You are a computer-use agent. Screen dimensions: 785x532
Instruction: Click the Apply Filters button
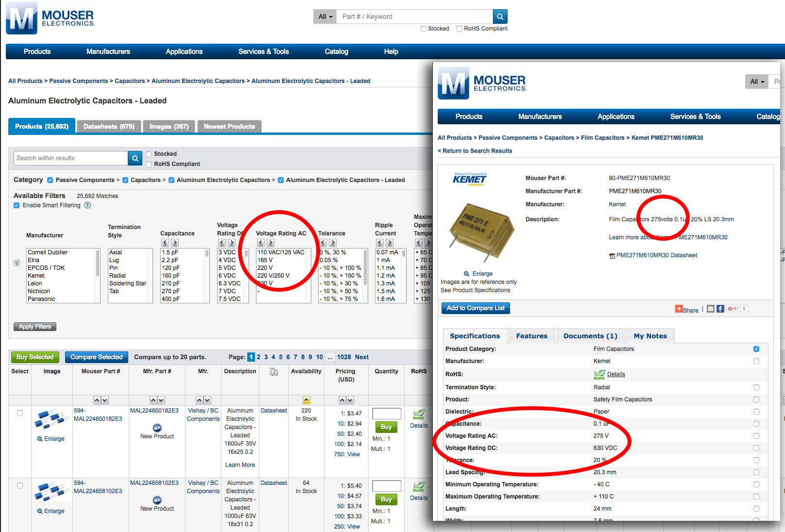pos(35,327)
